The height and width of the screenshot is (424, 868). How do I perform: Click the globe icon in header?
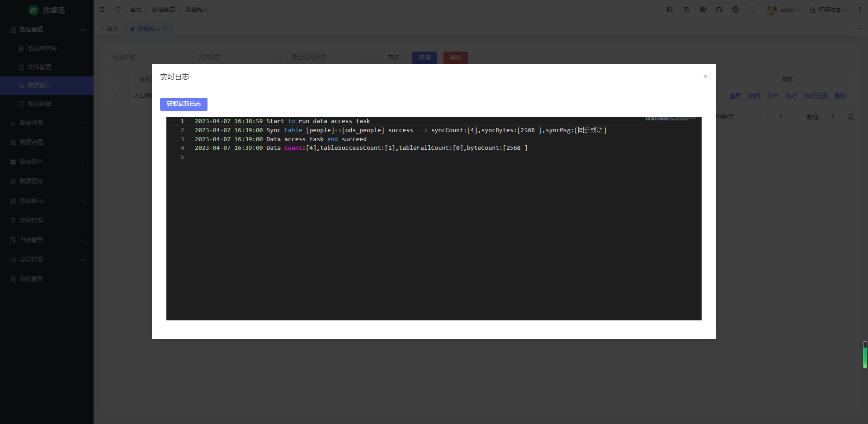point(703,10)
